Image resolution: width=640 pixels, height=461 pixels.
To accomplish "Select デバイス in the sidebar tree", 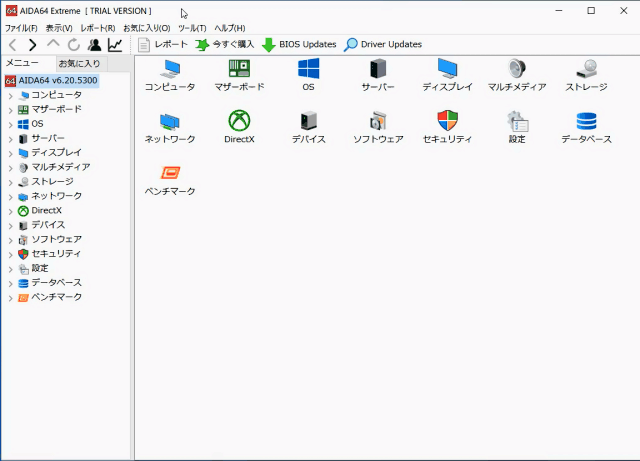I will pos(48,225).
